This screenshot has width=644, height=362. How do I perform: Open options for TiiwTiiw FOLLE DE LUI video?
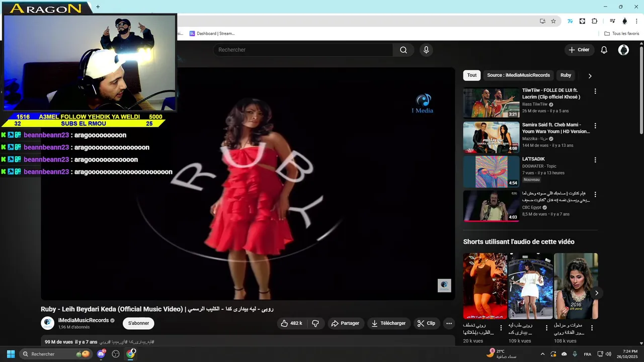pos(595,91)
